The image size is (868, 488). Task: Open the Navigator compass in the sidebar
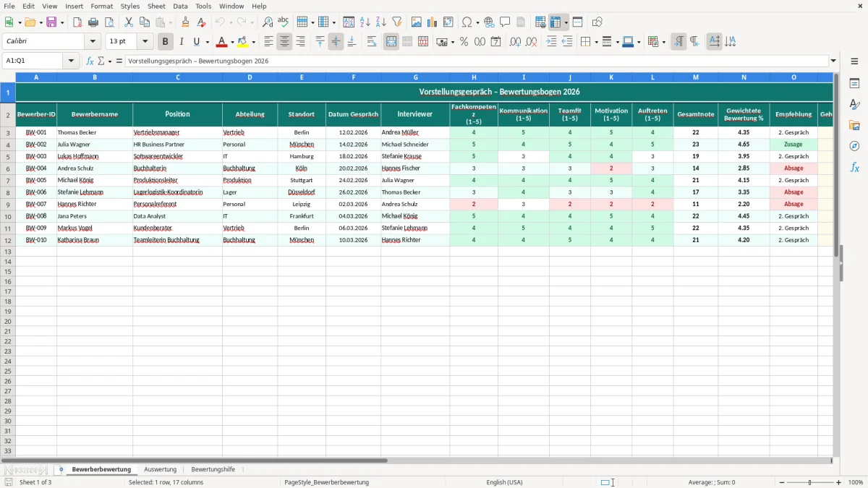point(854,146)
